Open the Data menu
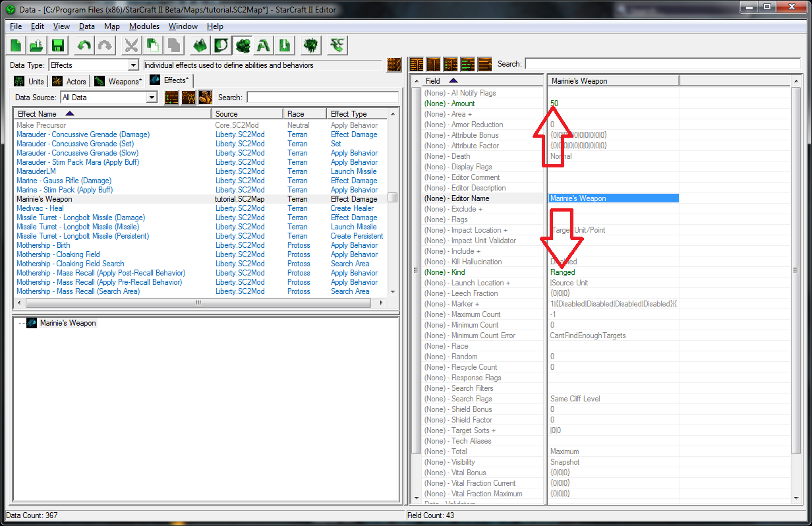Screen dimensions: 812x526 click(87, 26)
